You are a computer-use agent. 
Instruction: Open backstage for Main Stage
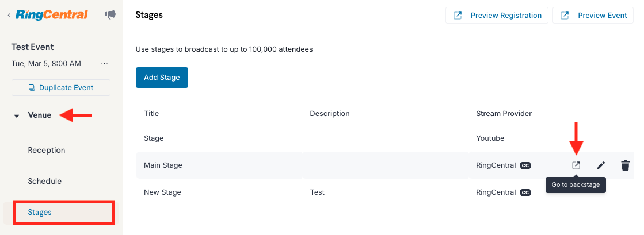pos(576,165)
